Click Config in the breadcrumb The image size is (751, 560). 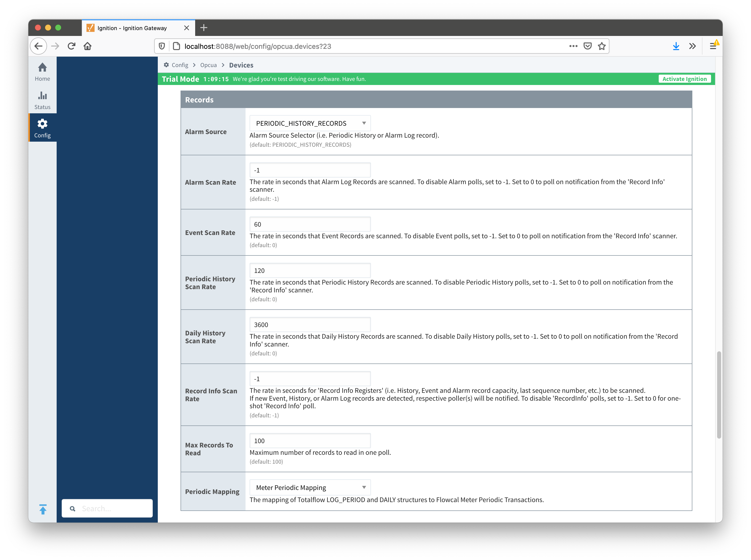tap(180, 65)
